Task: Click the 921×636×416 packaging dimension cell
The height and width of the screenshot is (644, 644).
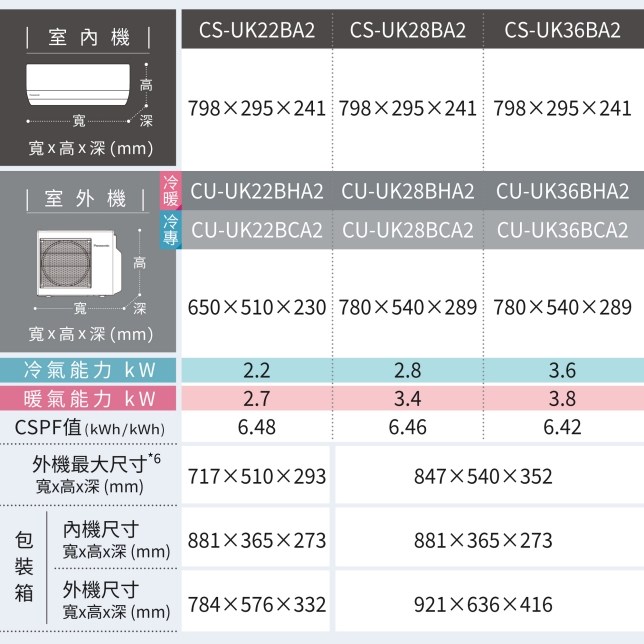Action: 485,604
